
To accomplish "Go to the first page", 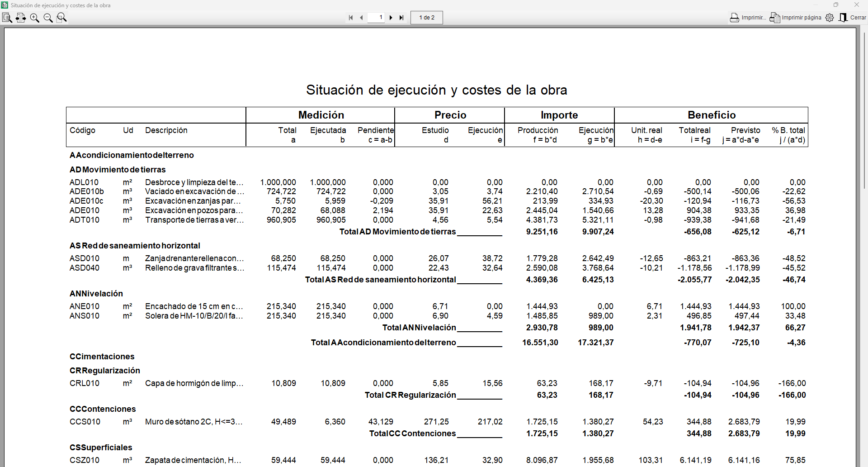I will (351, 18).
